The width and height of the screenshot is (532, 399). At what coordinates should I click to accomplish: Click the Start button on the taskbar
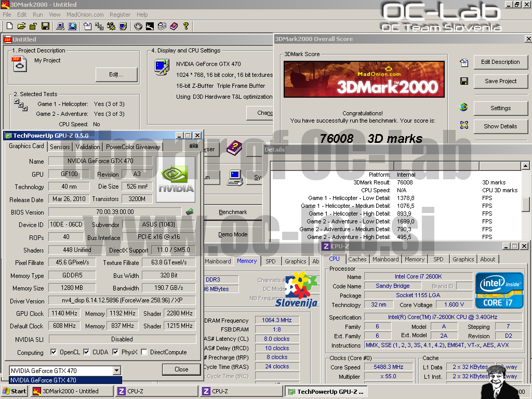coord(15,391)
